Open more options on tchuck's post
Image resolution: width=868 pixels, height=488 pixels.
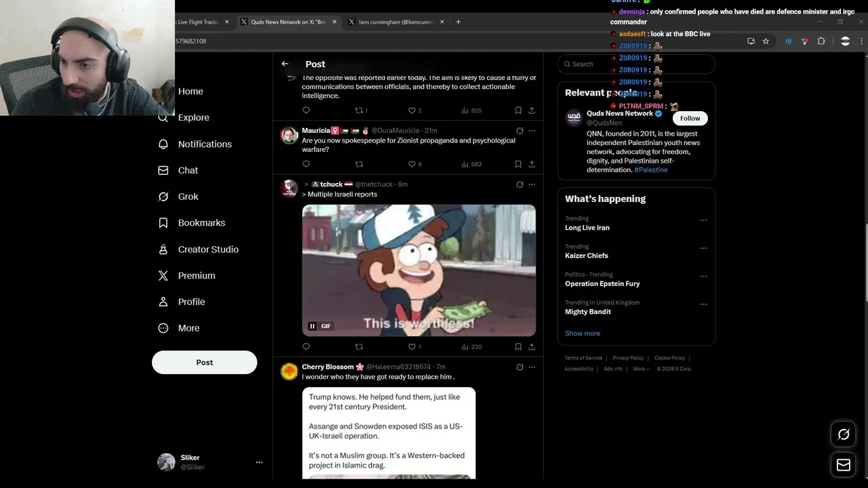pyautogui.click(x=532, y=184)
